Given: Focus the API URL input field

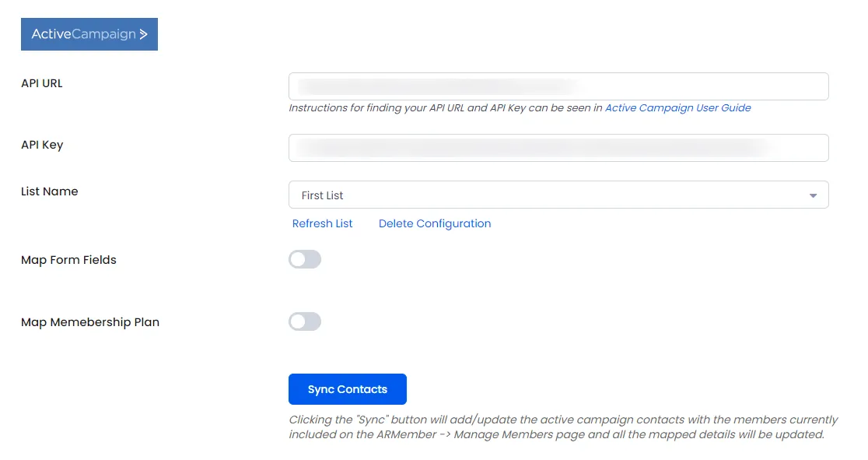Looking at the screenshot, I should point(558,86).
